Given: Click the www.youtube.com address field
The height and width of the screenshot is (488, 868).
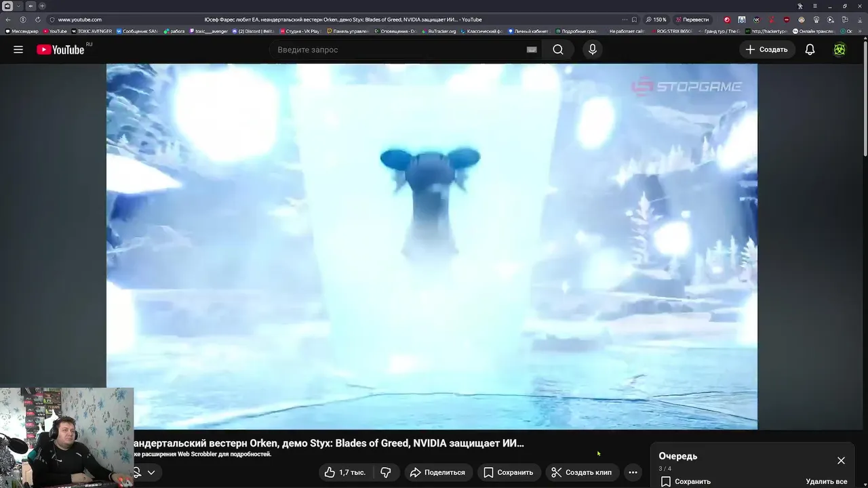Looking at the screenshot, I should (x=80, y=20).
